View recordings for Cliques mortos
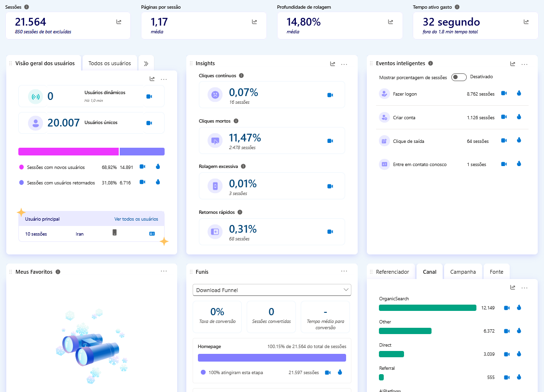The height and width of the screenshot is (392, 544). [330, 141]
